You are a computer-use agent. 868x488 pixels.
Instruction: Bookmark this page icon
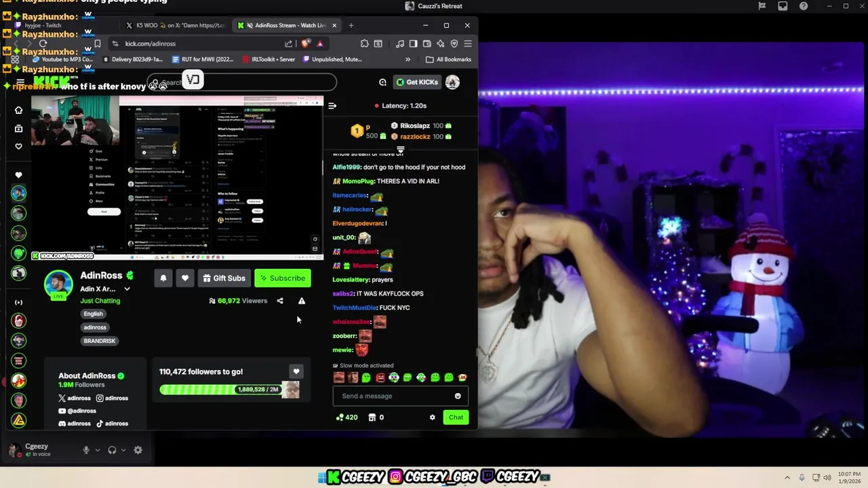98,43
